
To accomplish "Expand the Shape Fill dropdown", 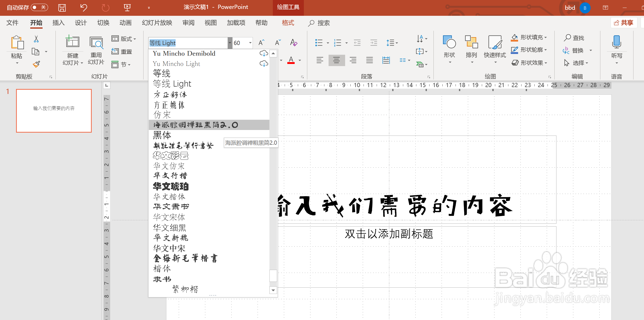I will (546, 38).
